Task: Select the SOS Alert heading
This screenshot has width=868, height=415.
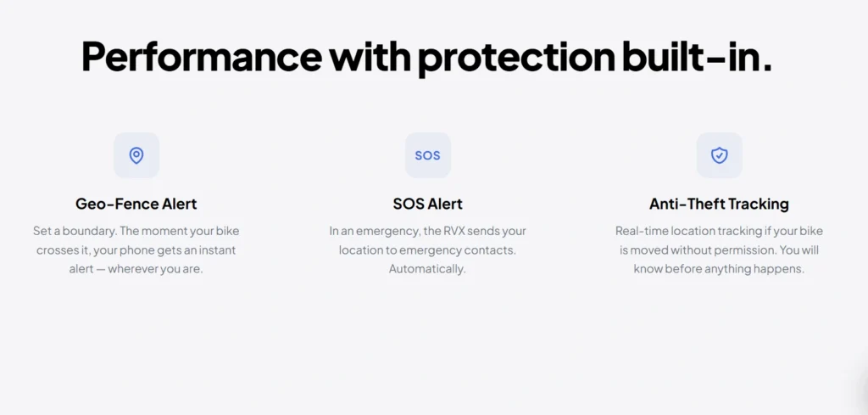Action: (427, 204)
